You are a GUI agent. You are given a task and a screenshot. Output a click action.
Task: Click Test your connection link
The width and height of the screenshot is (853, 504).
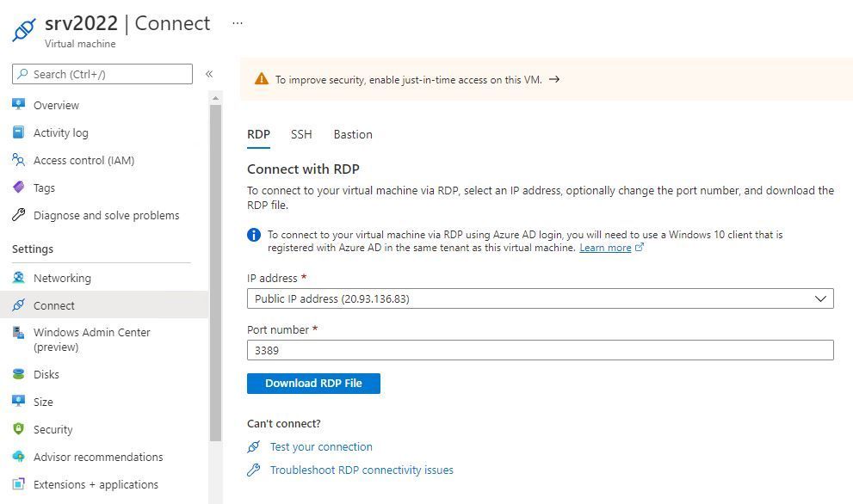coord(322,447)
